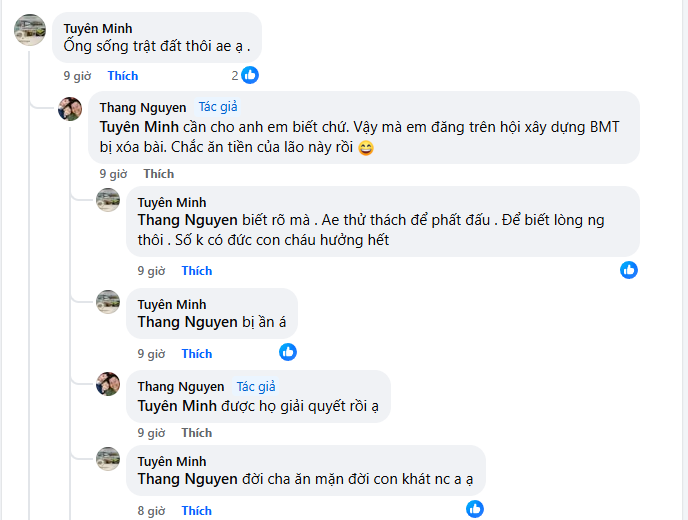This screenshot has width=688, height=520.
Task: Like the 'bị ần á' reply
Action: pyautogui.click(x=197, y=354)
